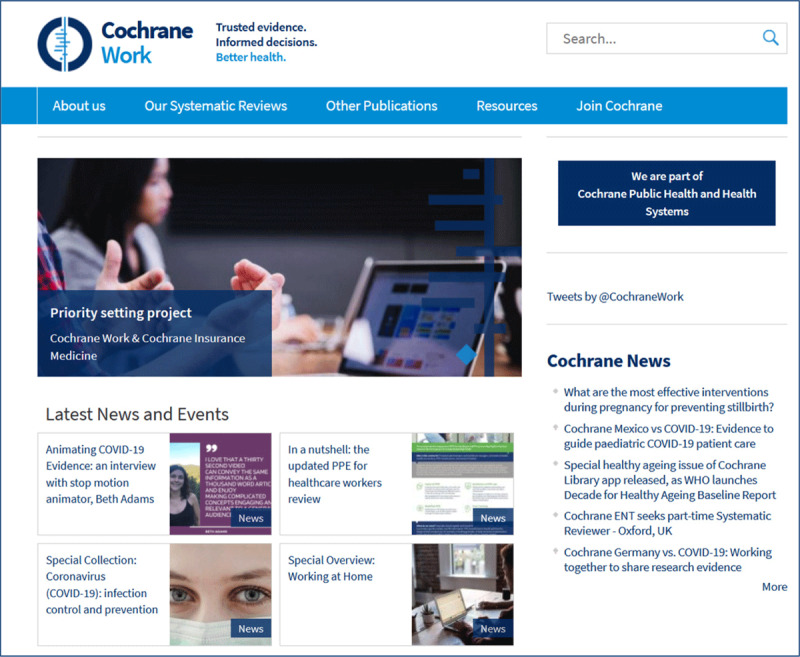Click the Cochrane Work site title
This screenshot has height=657, width=800.
147,43
